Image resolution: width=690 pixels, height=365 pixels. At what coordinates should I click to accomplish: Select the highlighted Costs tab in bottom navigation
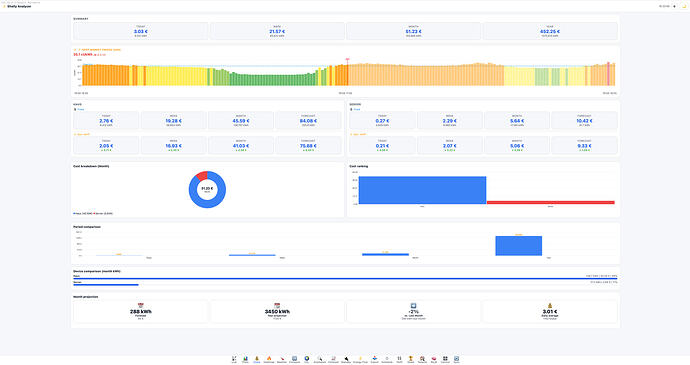click(x=257, y=360)
